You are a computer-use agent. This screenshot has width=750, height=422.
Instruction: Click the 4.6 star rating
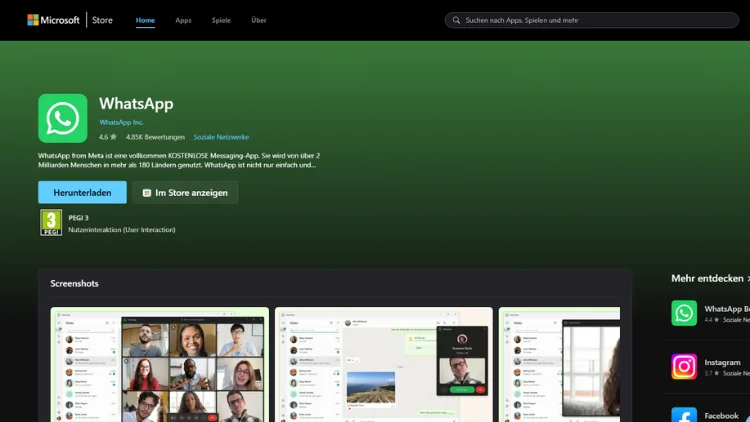pyautogui.click(x=108, y=137)
